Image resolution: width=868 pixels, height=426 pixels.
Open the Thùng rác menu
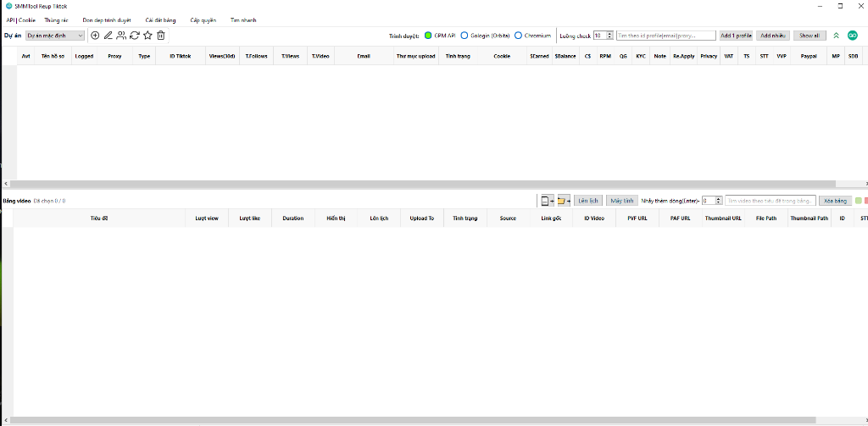tap(56, 20)
